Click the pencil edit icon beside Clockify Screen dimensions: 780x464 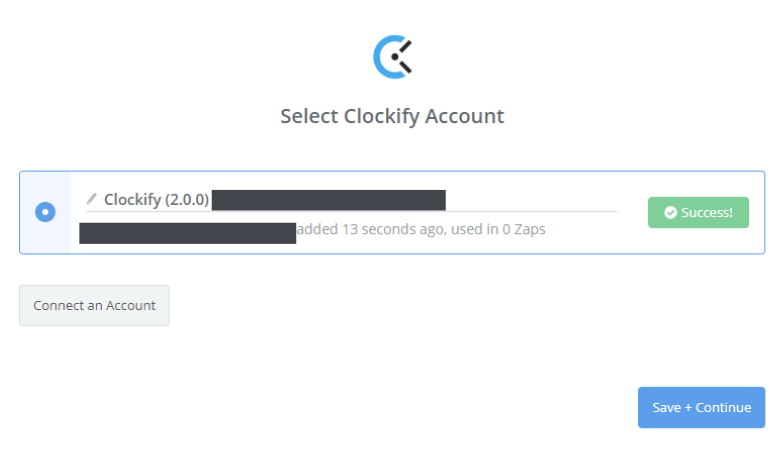91,199
